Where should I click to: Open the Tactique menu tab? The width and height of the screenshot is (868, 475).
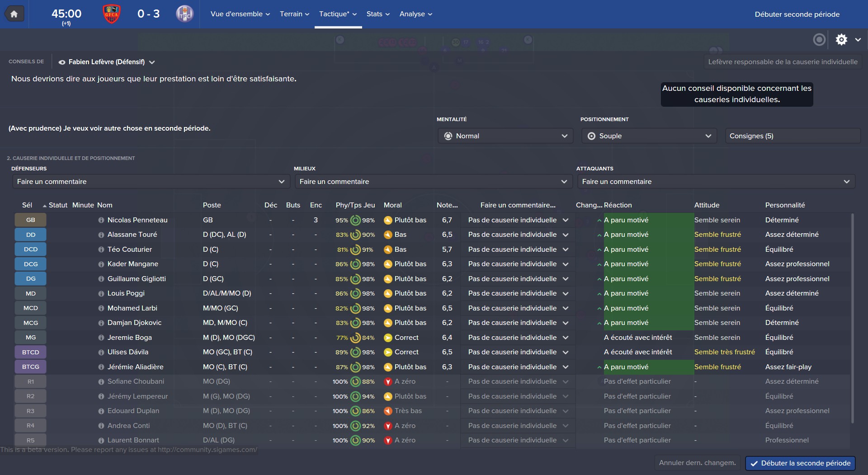[338, 14]
